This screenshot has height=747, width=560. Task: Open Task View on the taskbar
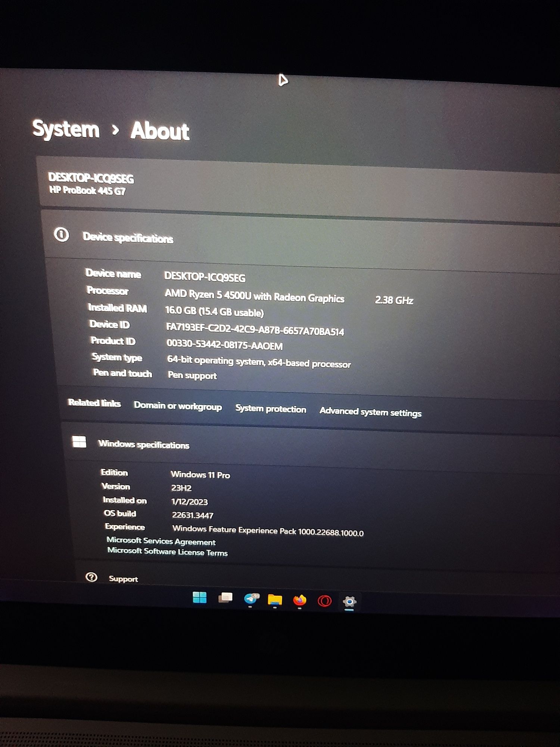tap(225, 598)
